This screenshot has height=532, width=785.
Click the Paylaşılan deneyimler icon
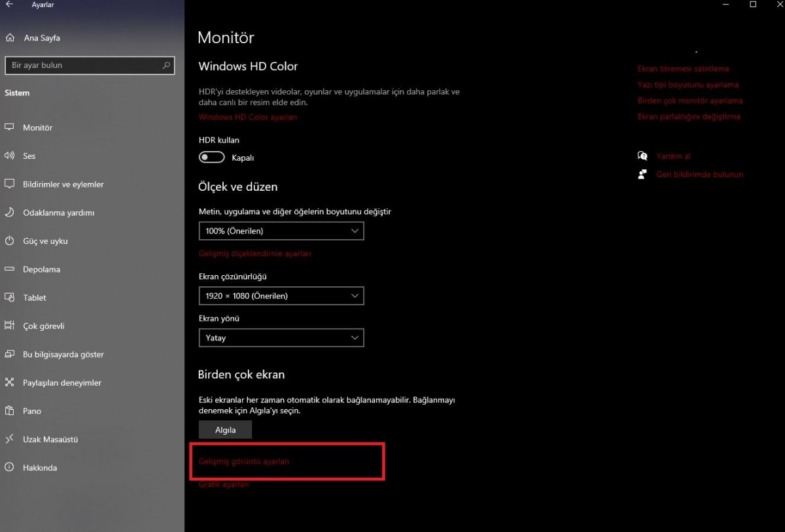tap(10, 382)
